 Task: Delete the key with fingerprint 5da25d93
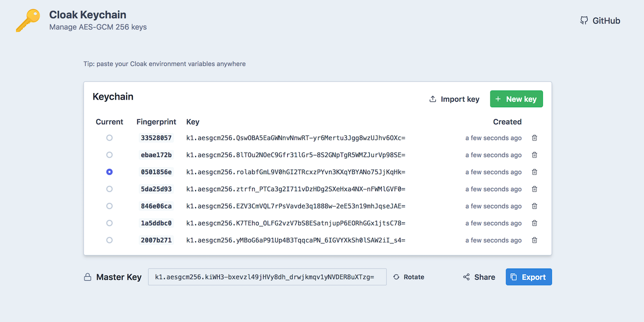534,189
